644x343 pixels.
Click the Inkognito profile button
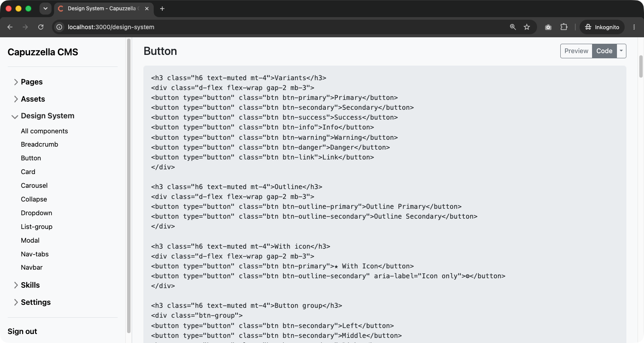tap(603, 27)
